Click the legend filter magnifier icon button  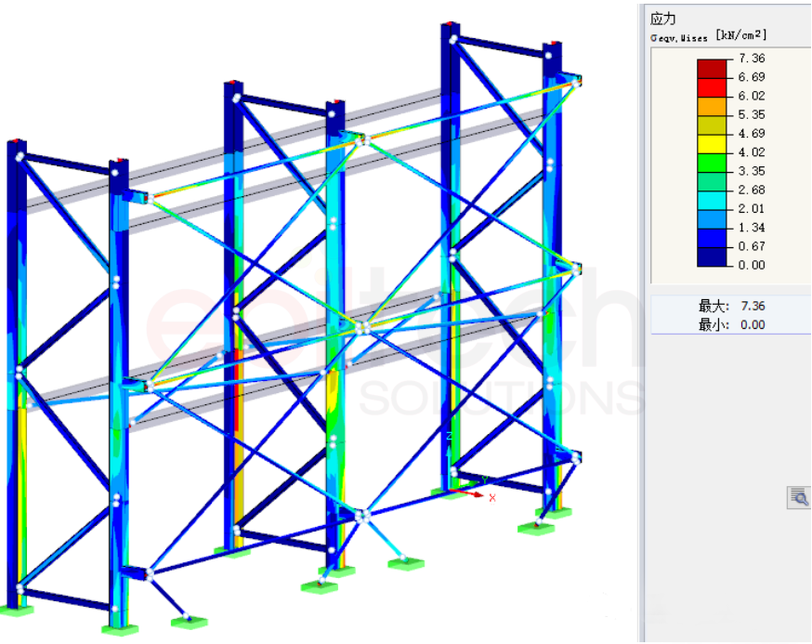tap(798, 498)
